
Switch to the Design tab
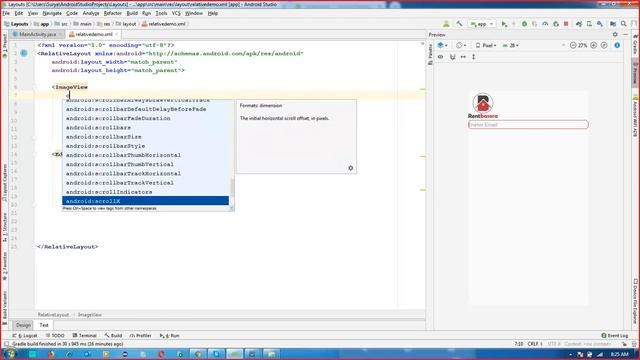23,325
